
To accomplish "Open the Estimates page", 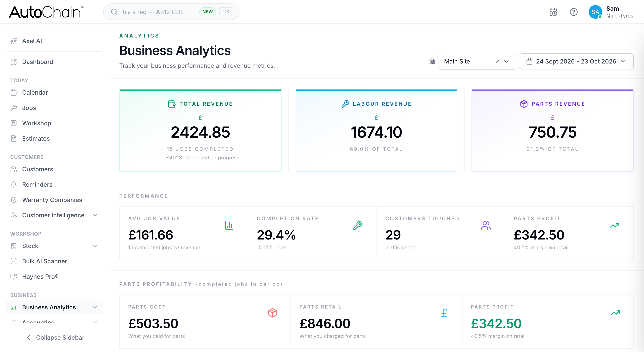I will [x=54, y=138].
